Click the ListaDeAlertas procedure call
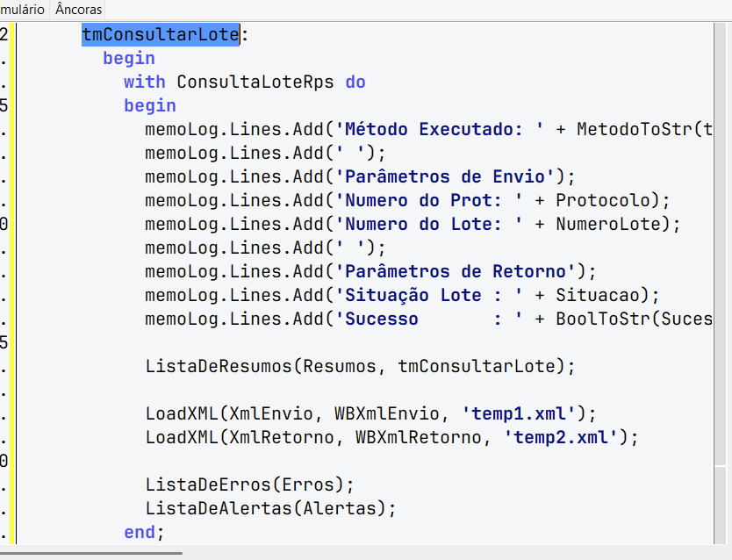 click(219, 509)
